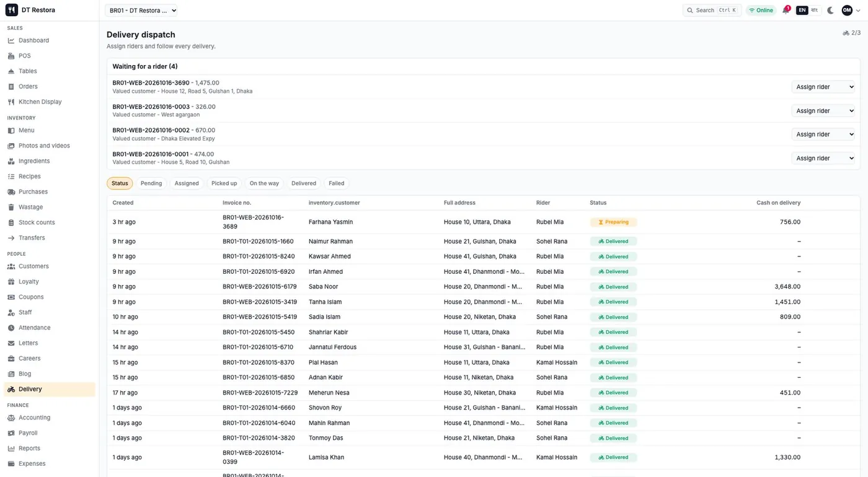Select the Status filter chip

click(120, 183)
